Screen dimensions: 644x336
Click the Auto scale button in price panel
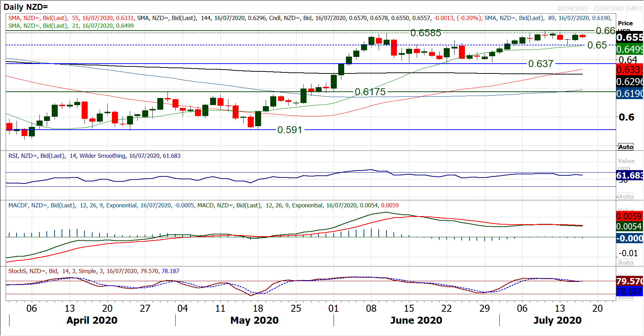626,147
